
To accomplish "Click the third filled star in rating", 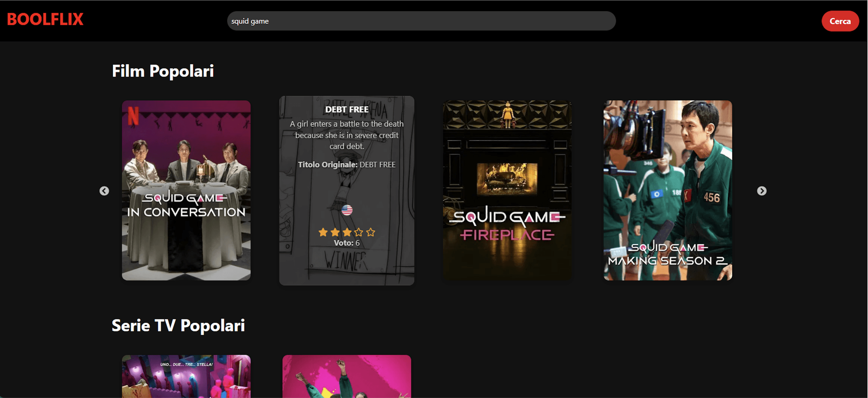I will click(x=347, y=232).
